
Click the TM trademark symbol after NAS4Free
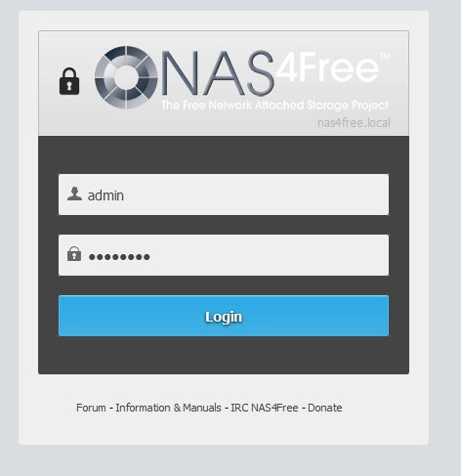(385, 57)
